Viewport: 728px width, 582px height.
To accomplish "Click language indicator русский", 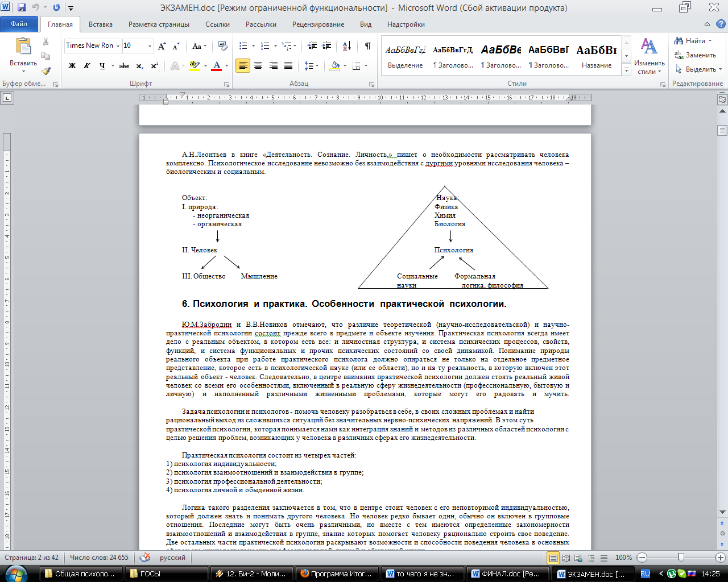I will (x=172, y=558).
